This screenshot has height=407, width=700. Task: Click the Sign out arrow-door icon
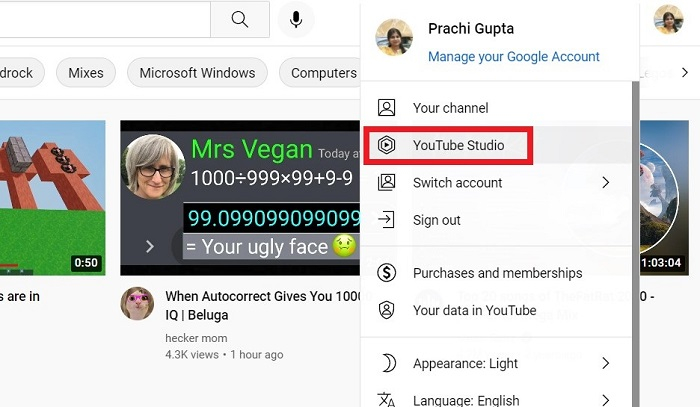(x=386, y=220)
